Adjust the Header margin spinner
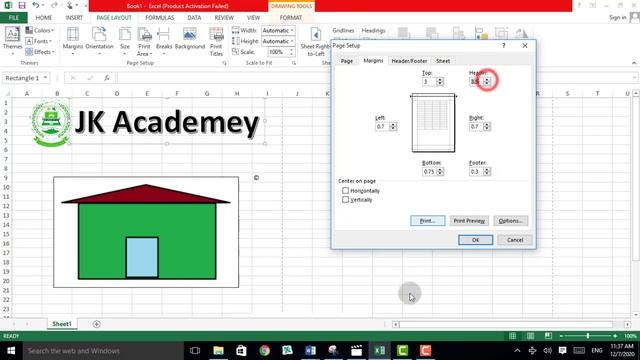 pyautogui.click(x=487, y=82)
